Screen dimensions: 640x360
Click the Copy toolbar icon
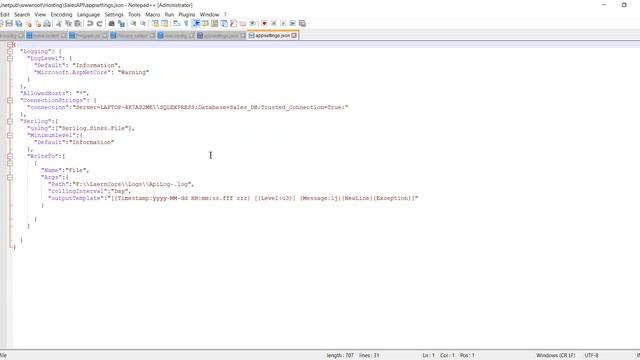pos(68,24)
